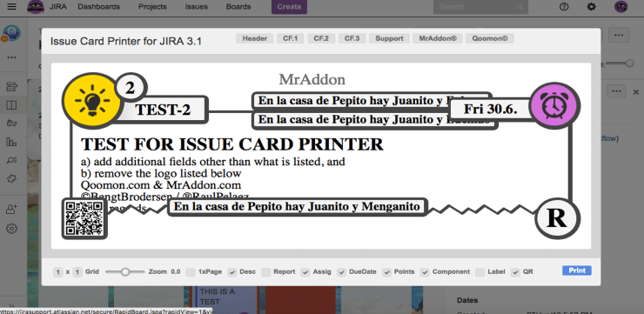This screenshot has height=314, width=644.
Task: Click 'Qoomon.com & MrAddon.com' description line
Action: 161,185
